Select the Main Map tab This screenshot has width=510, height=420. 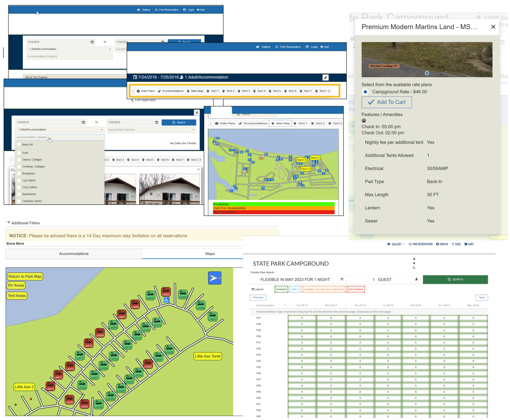pos(280,123)
